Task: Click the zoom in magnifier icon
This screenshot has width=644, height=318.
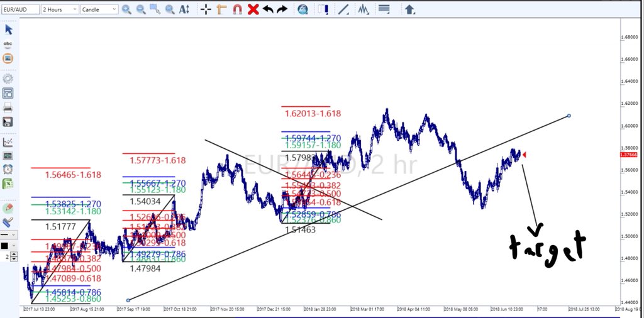Action: 126,9
